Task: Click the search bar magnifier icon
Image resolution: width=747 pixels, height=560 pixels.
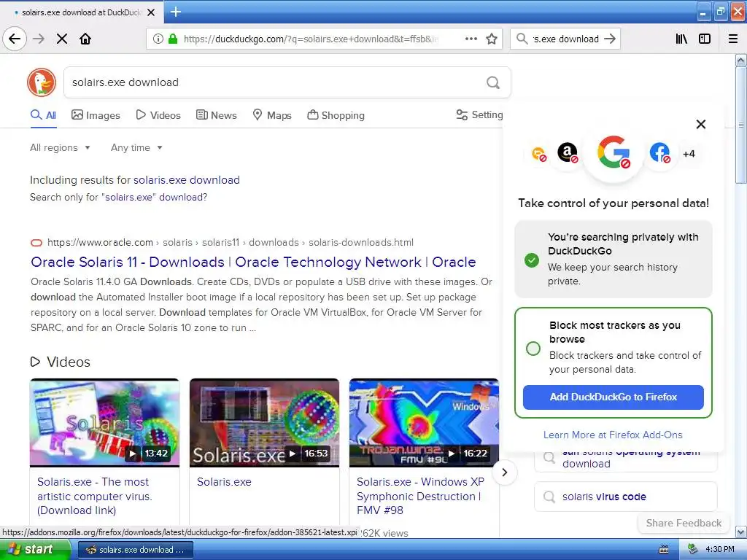Action: 522,39
